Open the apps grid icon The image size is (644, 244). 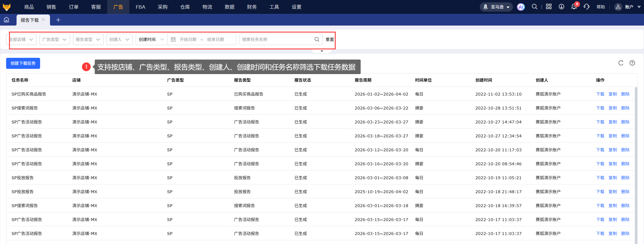(x=549, y=7)
